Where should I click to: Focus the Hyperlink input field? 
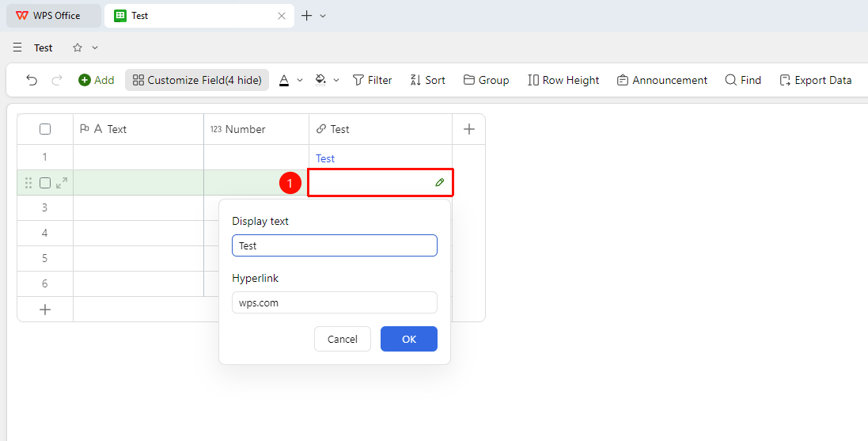[x=335, y=303]
